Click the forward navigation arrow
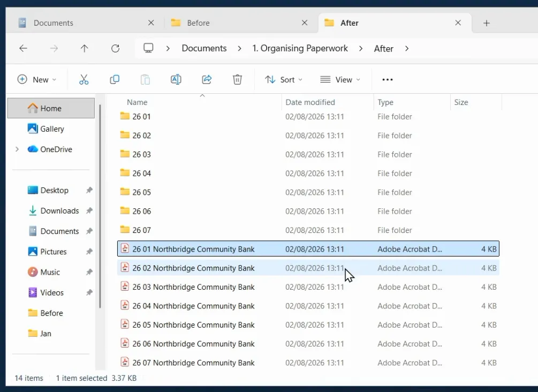 [54, 48]
